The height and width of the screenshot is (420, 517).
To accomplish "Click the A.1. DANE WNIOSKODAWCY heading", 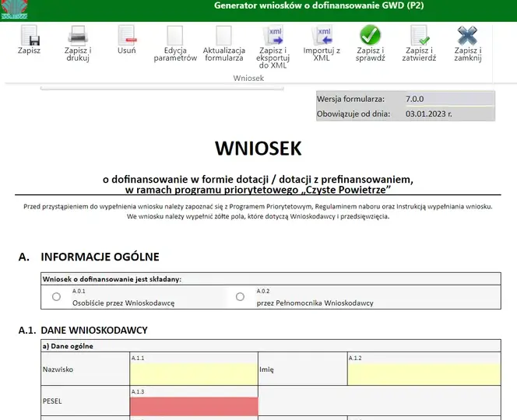I will point(83,330).
